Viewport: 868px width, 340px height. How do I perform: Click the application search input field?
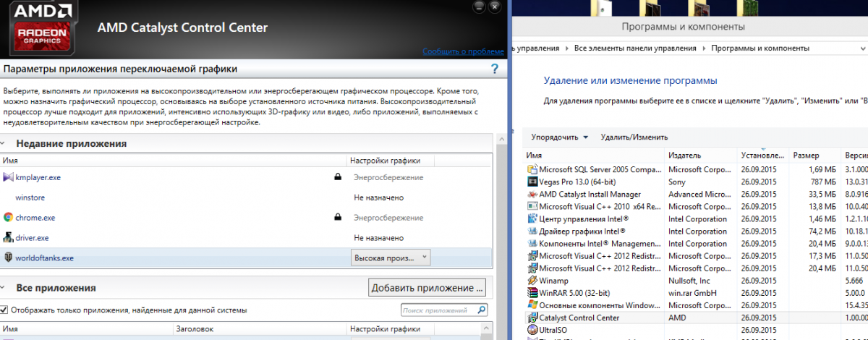tap(438, 310)
